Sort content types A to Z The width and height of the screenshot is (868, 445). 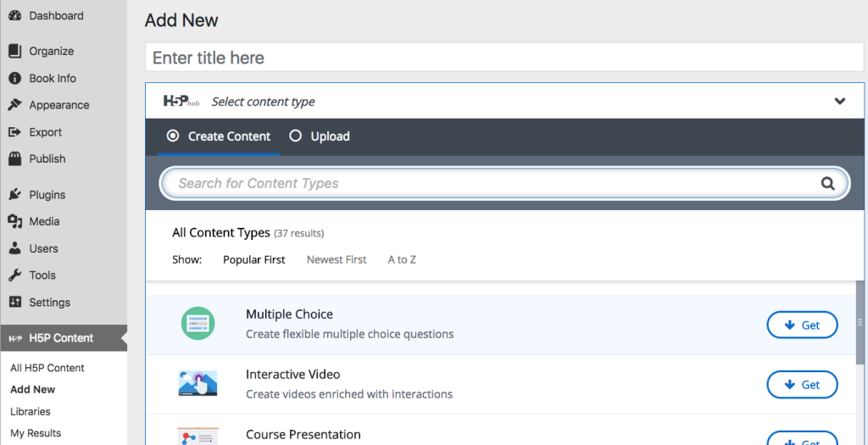point(402,259)
